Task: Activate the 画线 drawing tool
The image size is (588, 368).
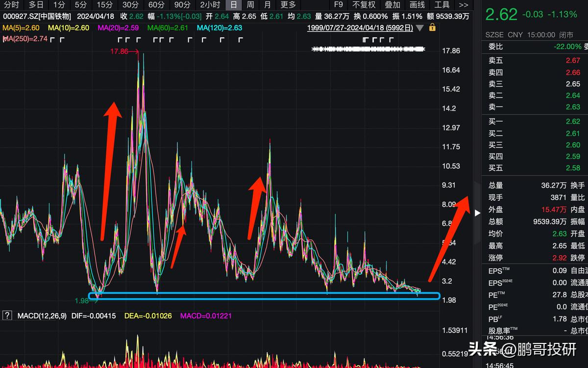Action: pos(417,5)
